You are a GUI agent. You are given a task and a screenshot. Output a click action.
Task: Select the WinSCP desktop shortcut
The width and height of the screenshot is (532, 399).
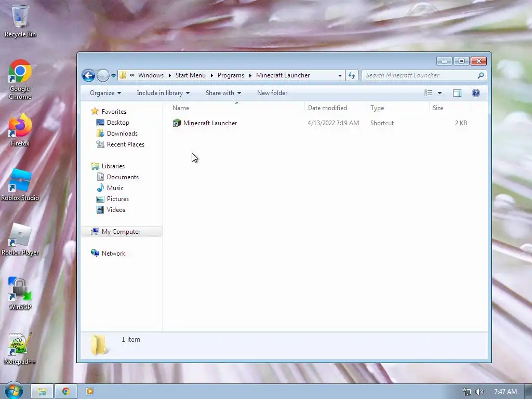[x=20, y=294]
